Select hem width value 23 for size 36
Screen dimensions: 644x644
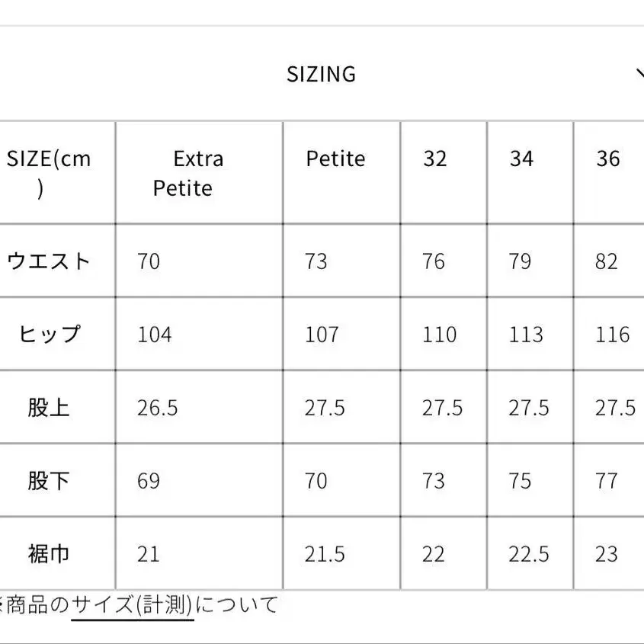[x=607, y=554]
